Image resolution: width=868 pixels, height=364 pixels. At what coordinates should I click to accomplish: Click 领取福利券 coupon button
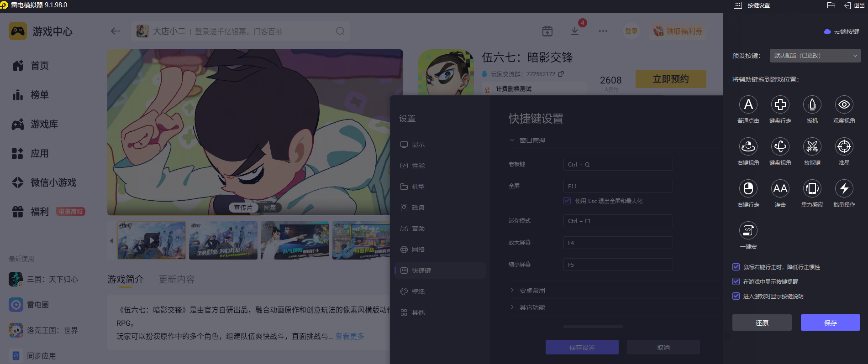click(x=678, y=31)
